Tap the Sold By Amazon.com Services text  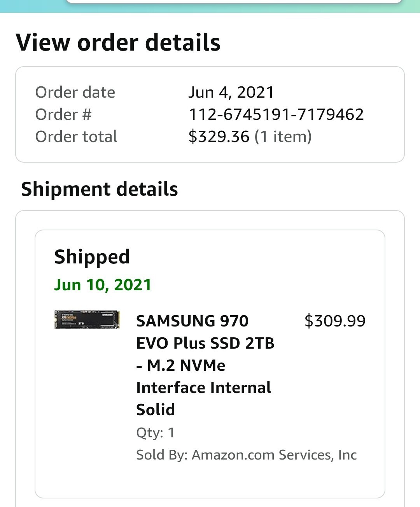[247, 455]
